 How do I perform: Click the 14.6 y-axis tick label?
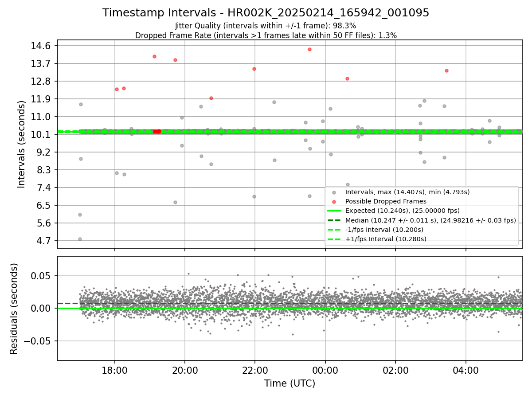click(x=41, y=46)
